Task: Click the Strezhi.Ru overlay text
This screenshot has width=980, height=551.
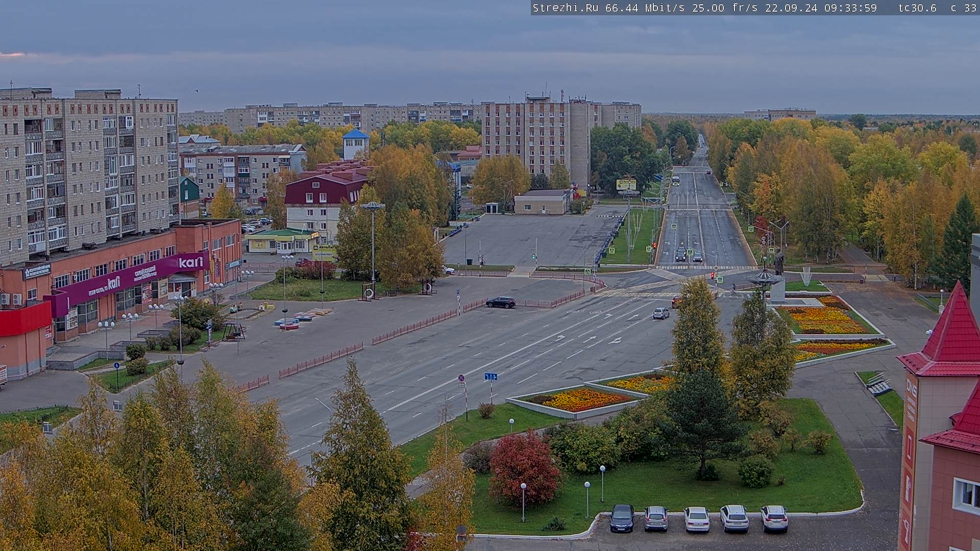Action: 566,8
